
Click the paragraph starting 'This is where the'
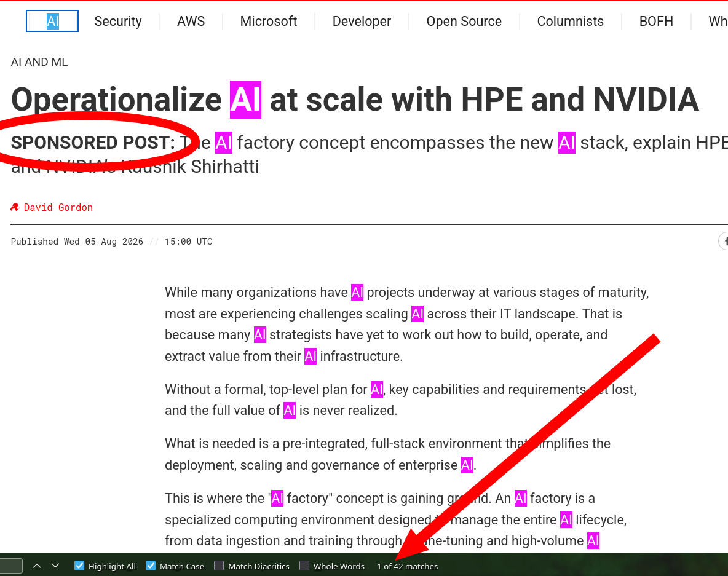click(x=395, y=519)
